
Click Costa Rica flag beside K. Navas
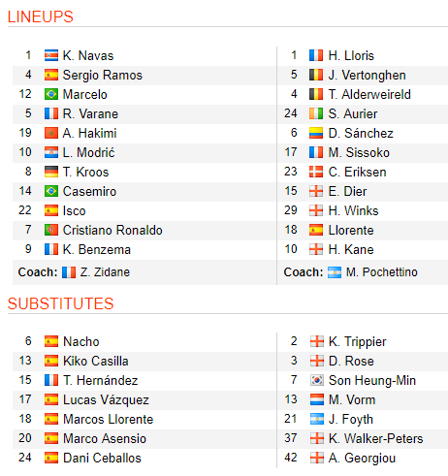point(51,55)
